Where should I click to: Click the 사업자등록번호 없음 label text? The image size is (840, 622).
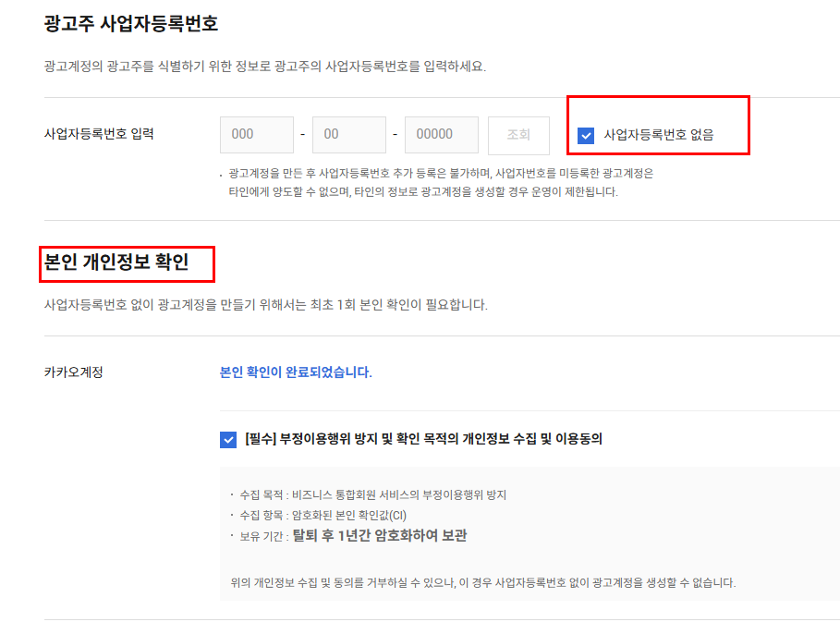[659, 134]
